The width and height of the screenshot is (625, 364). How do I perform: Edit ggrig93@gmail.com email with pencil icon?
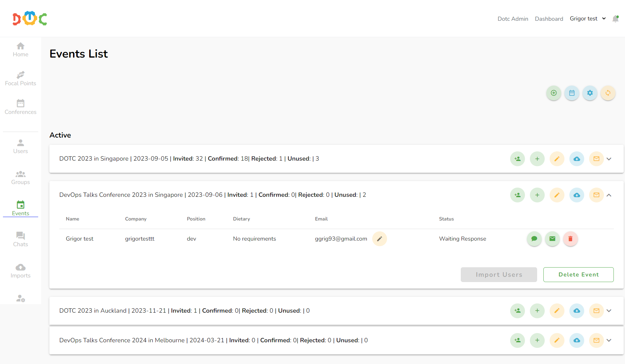click(x=379, y=239)
